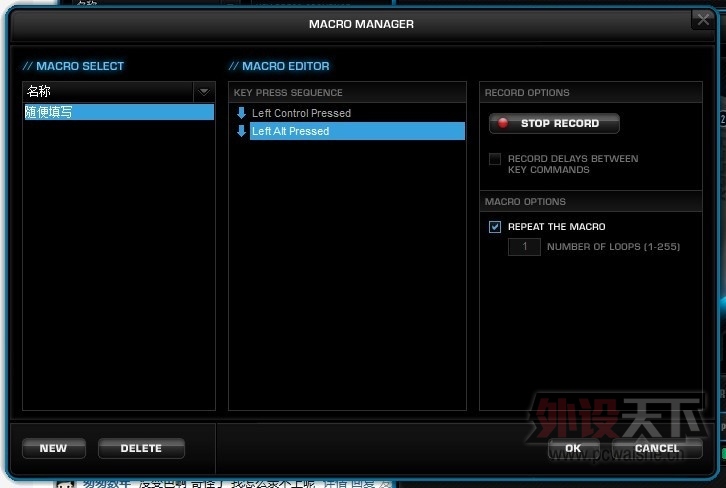Select the Left Control Pressed entry
This screenshot has height=488, width=726.
357,113
